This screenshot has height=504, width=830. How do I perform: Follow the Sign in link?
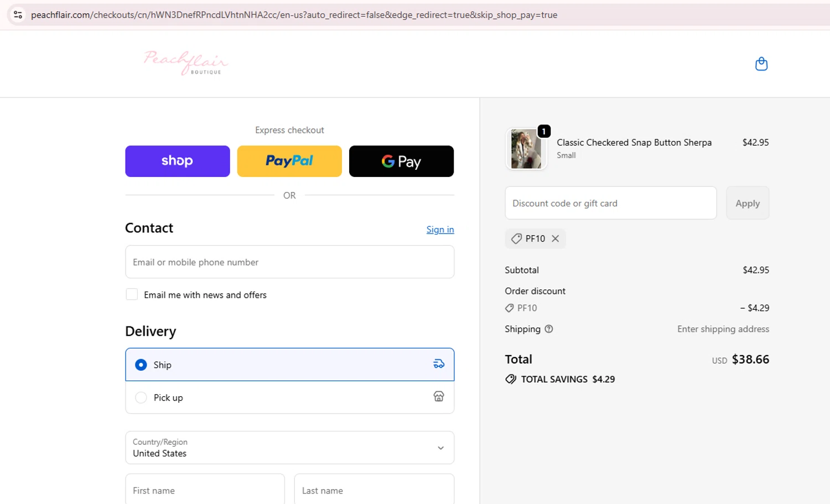[x=440, y=230]
